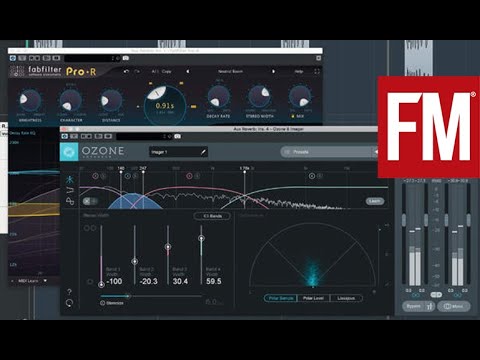Click the -20.3 Band 2 width value
Image resolution: width=480 pixels, height=360 pixels.
[148, 281]
